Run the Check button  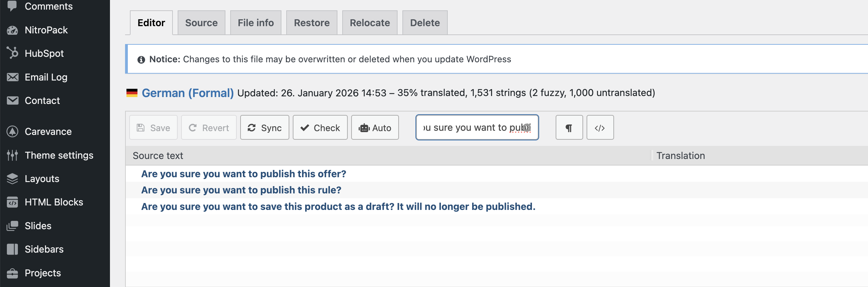pos(320,128)
